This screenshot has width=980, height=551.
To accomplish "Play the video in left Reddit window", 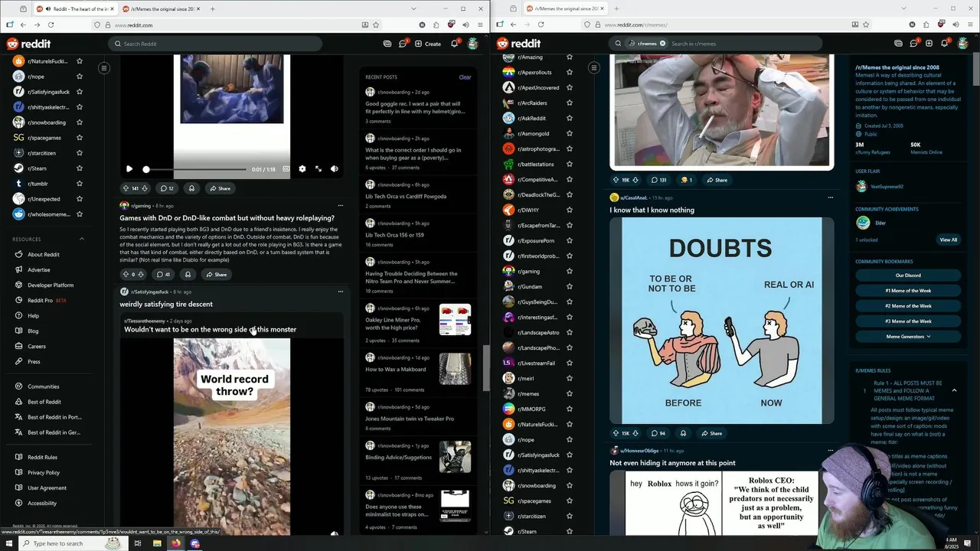I will [129, 169].
